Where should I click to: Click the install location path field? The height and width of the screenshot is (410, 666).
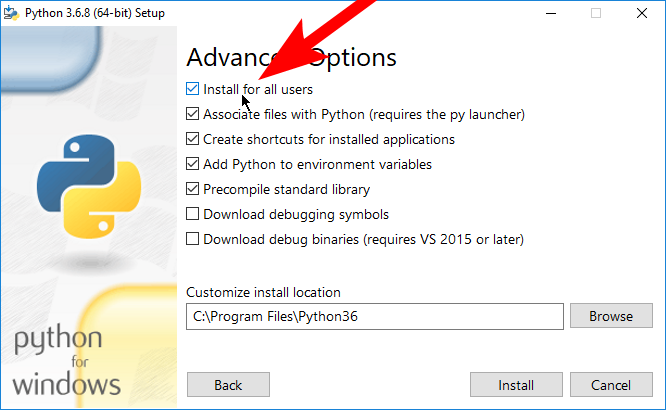[375, 316]
